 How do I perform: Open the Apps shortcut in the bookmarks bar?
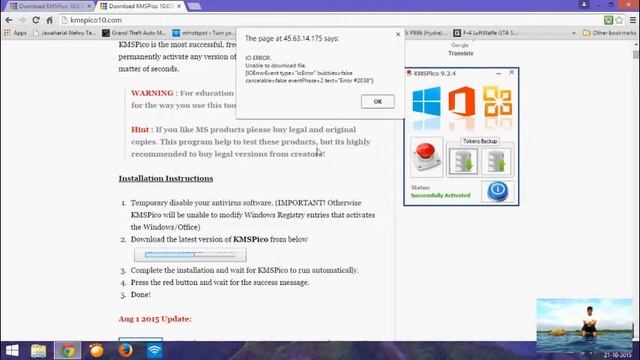coord(16,33)
